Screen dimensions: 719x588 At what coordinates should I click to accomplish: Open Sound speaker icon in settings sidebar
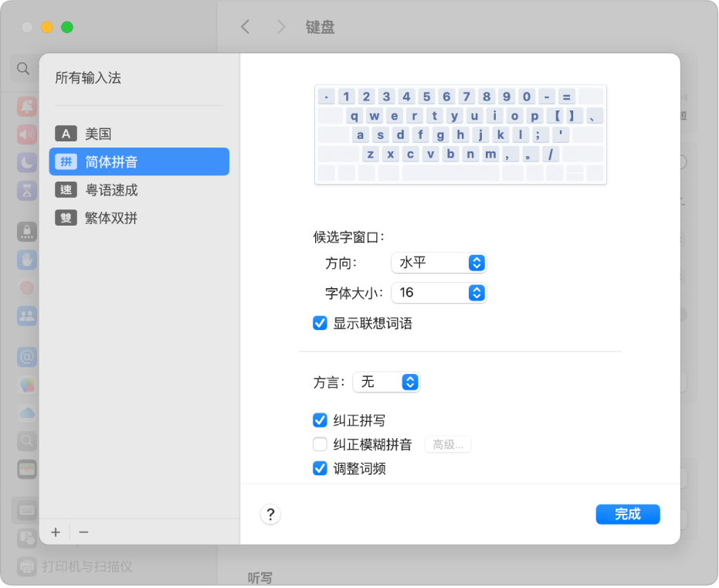[x=27, y=134]
